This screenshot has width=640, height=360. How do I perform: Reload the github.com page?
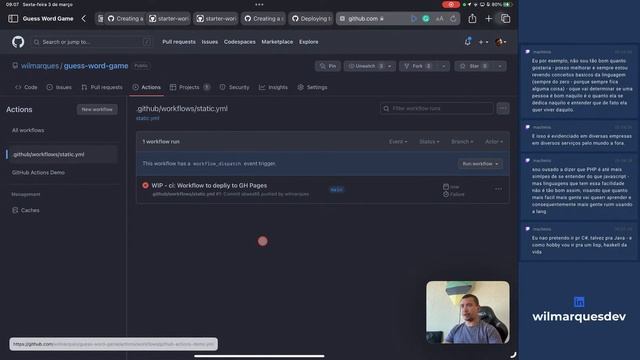pos(453,18)
